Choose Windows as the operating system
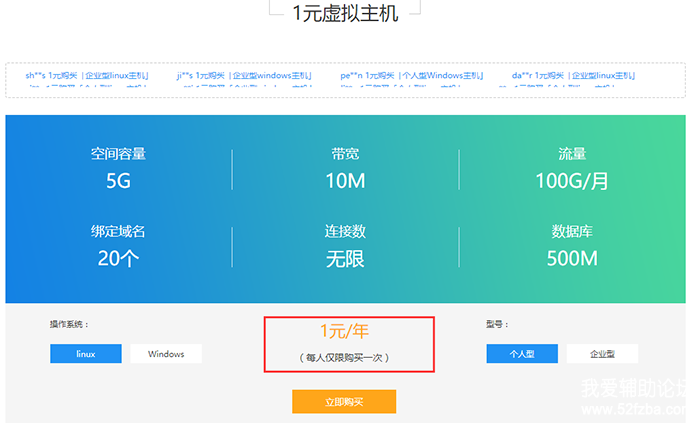 pyautogui.click(x=166, y=354)
